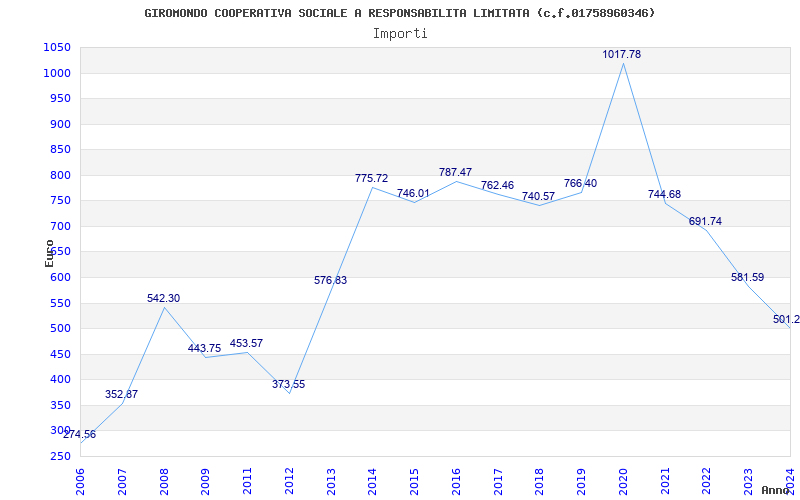The width and height of the screenshot is (800, 500).
Task: Select the 2011 year tick label
Action: (247, 481)
